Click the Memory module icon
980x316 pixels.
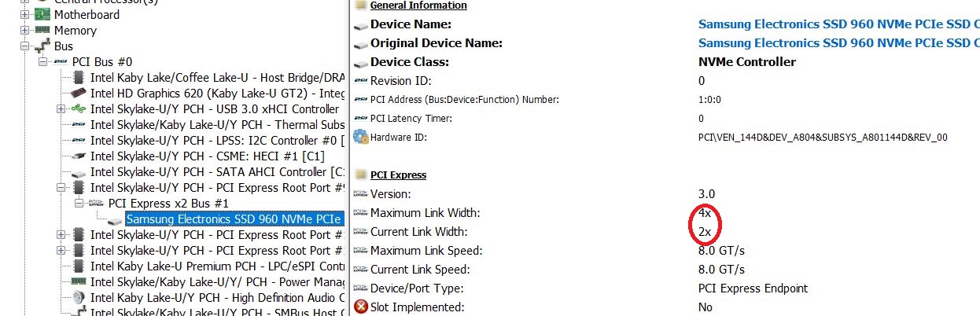[x=42, y=31]
